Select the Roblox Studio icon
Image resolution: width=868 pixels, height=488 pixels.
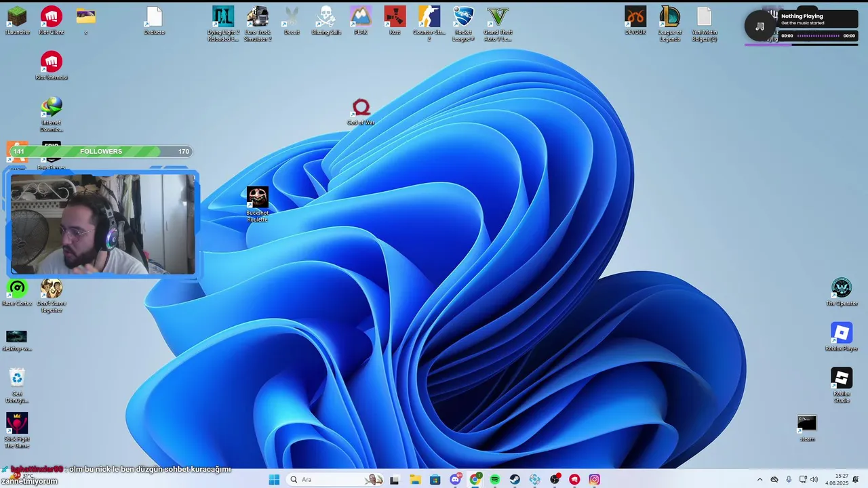842,386
